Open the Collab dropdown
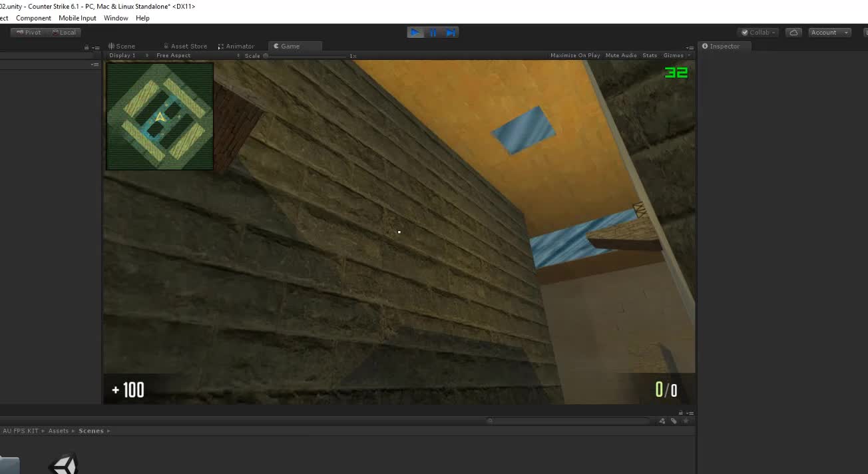Screen dimensions: 868x474 [758, 33]
